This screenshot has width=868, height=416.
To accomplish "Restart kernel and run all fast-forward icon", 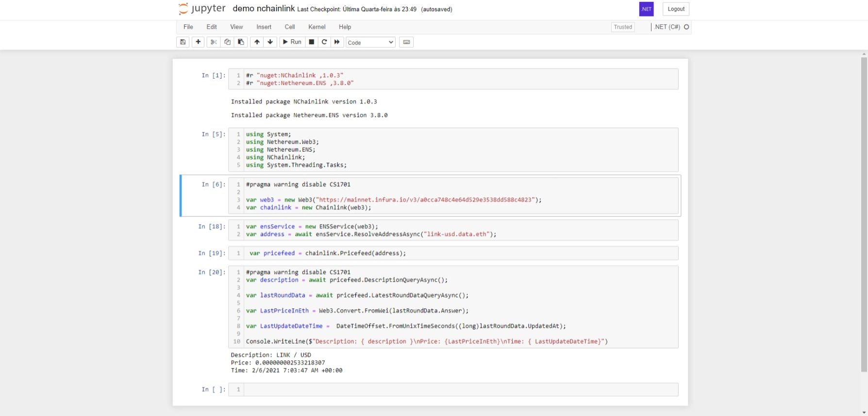I will [337, 42].
